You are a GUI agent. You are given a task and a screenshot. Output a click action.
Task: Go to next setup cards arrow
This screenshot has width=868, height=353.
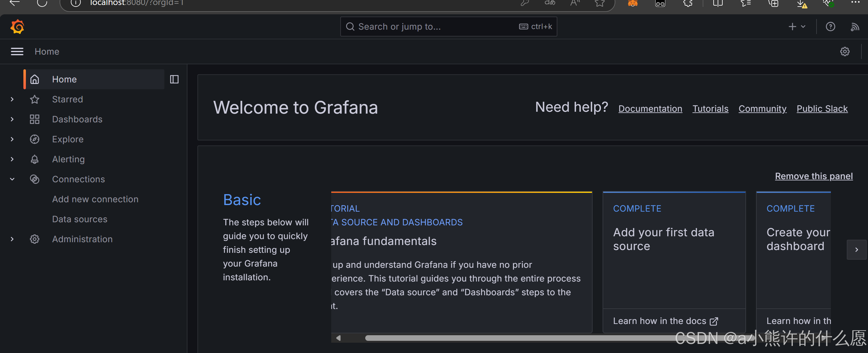pyautogui.click(x=856, y=249)
